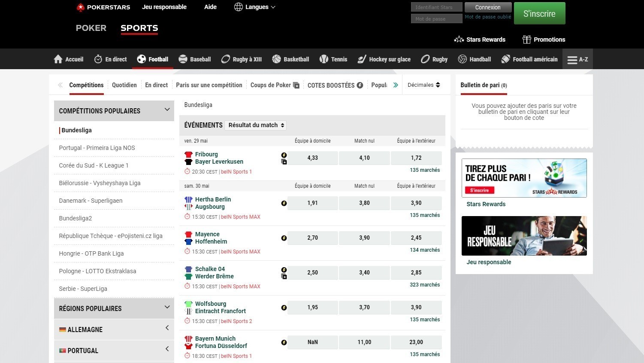
Task: Click Mot de passe oublié link
Action: point(488,17)
